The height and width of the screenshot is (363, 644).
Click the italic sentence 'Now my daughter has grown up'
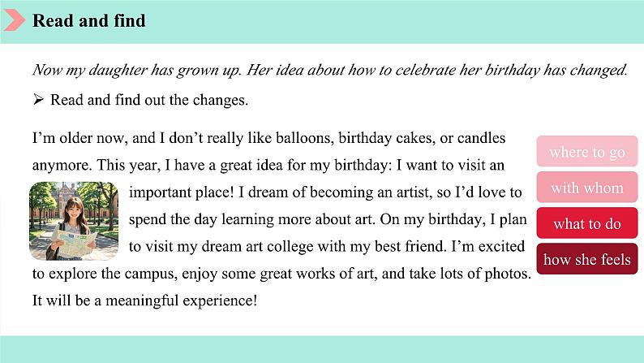pos(136,70)
